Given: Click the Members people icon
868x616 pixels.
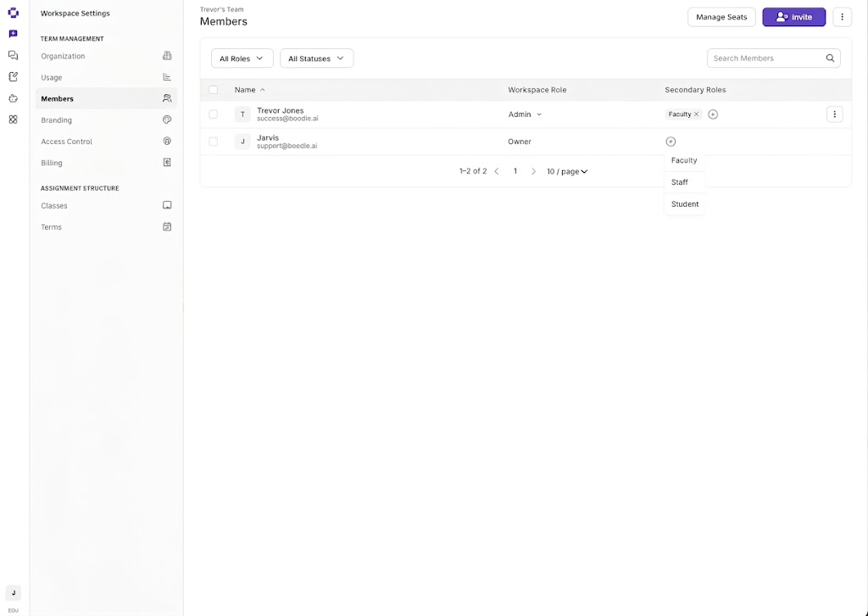Looking at the screenshot, I should 167,98.
